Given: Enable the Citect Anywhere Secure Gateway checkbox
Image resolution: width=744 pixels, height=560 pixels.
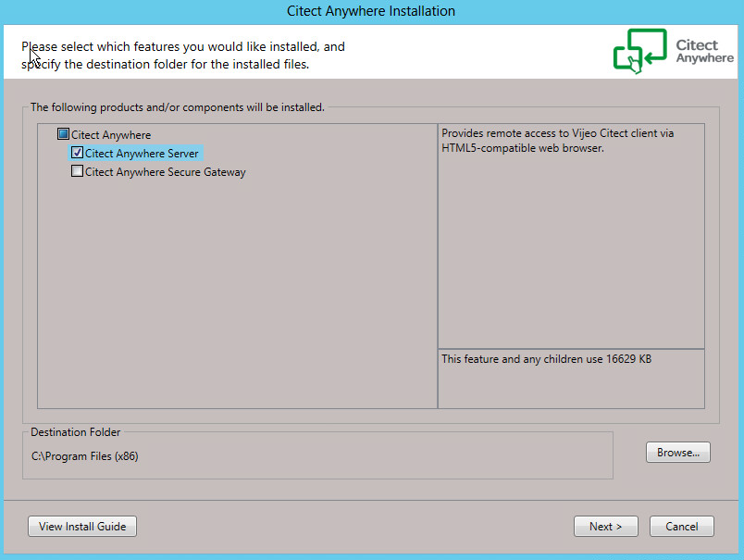Looking at the screenshot, I should [x=77, y=171].
